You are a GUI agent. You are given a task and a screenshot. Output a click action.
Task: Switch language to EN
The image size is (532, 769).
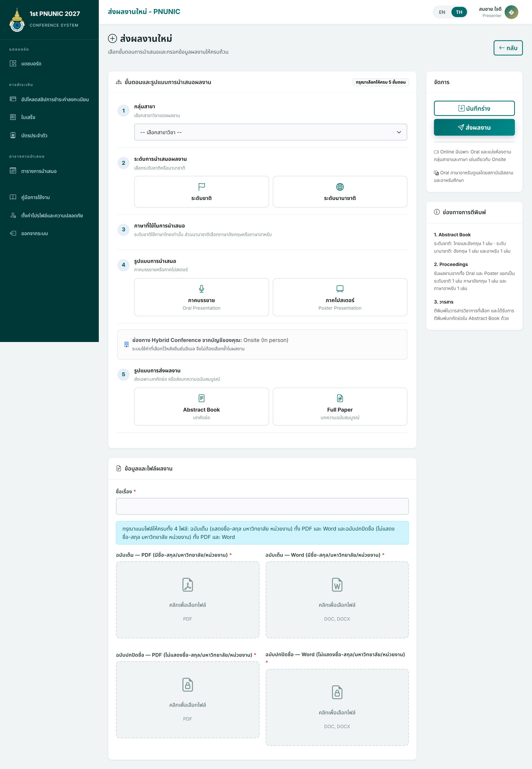pyautogui.click(x=442, y=12)
